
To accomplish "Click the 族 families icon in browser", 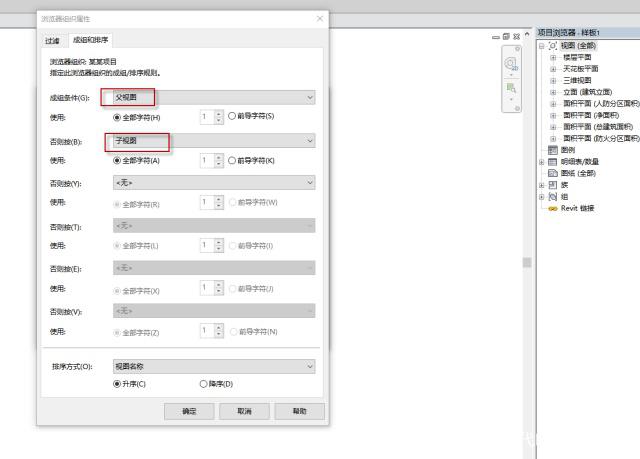I will (x=553, y=184).
